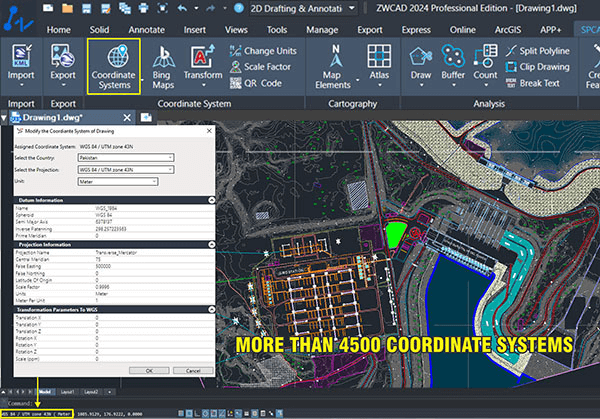Click the Atlas grid icon

tap(379, 56)
